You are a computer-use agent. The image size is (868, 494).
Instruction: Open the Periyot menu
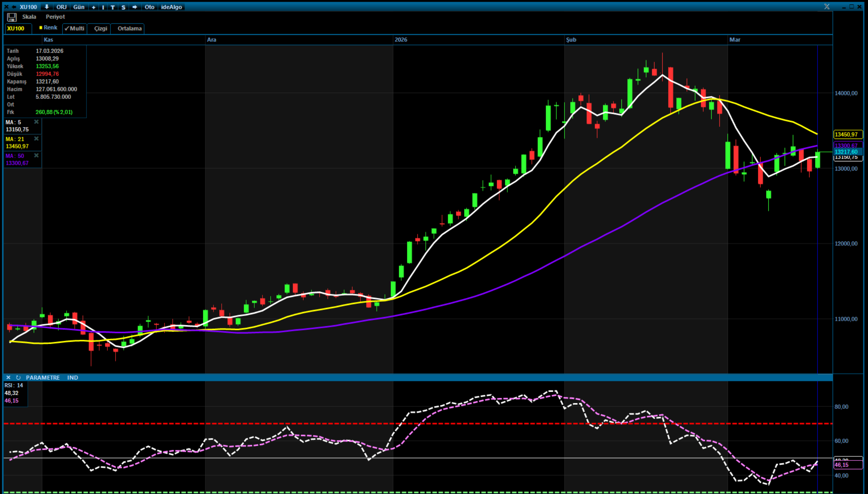55,17
